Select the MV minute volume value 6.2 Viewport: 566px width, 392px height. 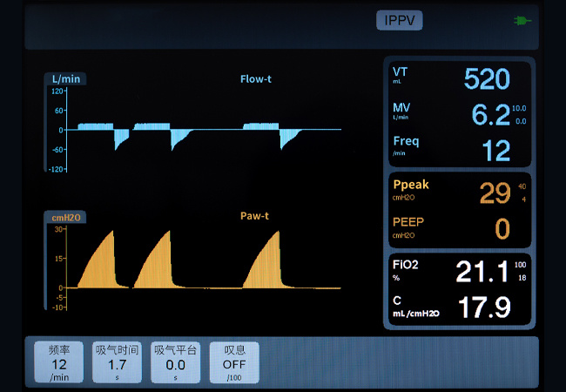490,114
